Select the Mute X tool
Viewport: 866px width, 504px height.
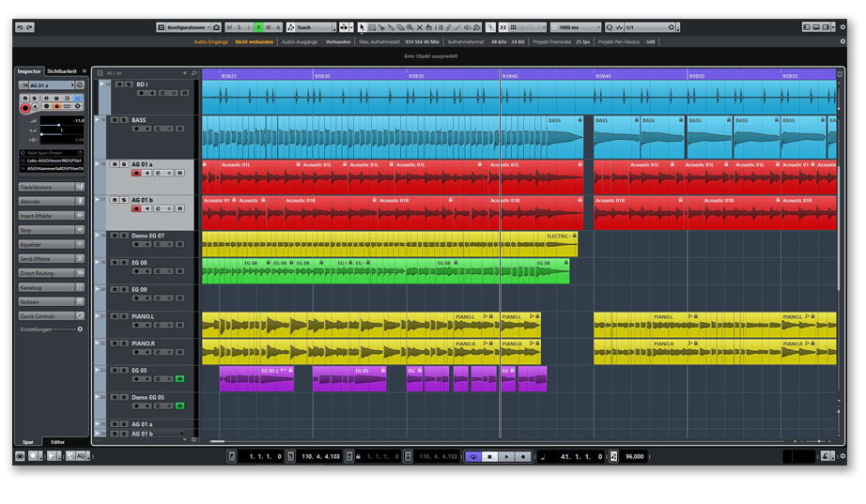pos(420,27)
